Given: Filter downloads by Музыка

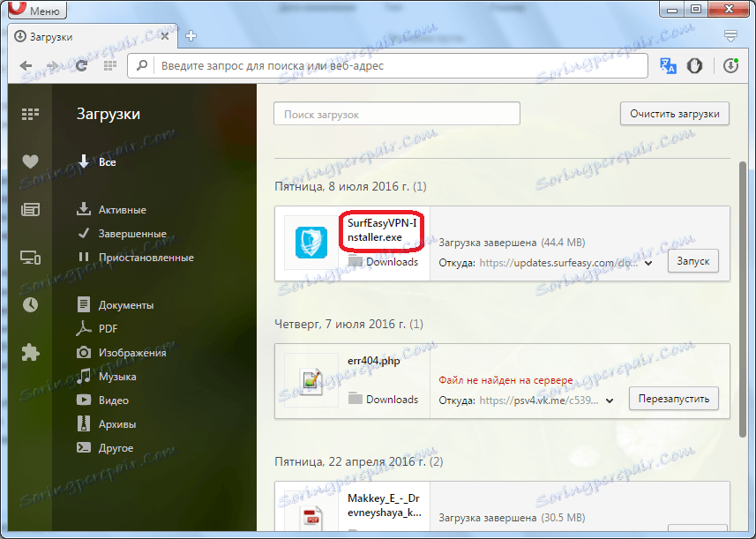Looking at the screenshot, I should 116,376.
